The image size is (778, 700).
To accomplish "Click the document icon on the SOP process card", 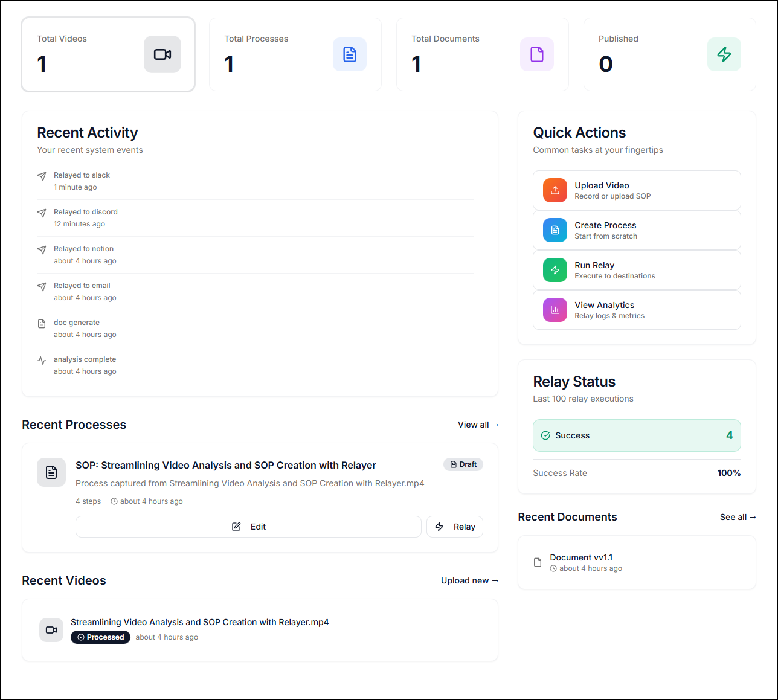I will tap(51, 472).
